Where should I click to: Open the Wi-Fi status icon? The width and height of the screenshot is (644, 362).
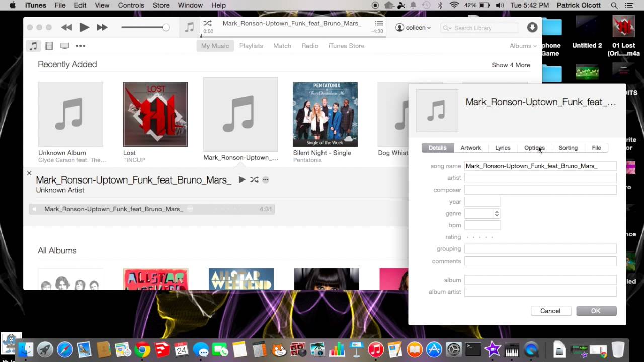click(454, 5)
